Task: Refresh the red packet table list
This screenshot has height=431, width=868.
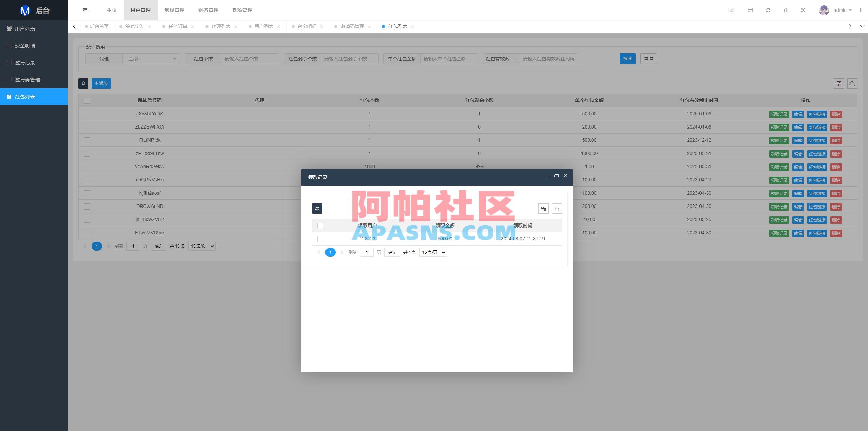Action: coord(83,83)
